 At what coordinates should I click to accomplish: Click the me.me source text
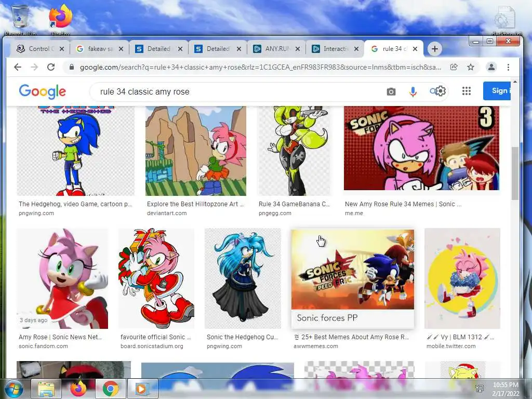354,213
